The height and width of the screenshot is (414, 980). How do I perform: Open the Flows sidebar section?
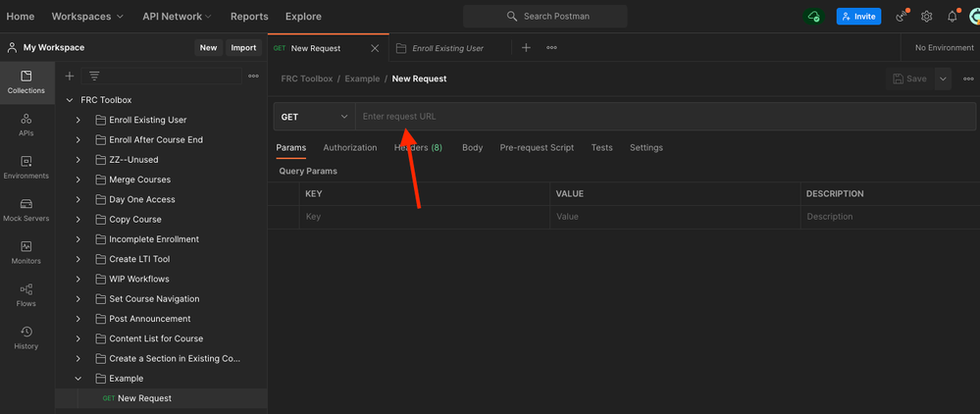click(26, 294)
